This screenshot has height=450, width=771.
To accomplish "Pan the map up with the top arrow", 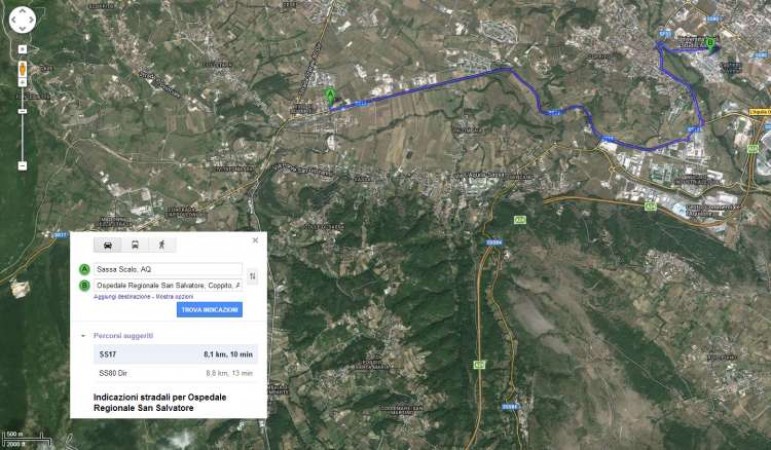I will click(x=22, y=11).
